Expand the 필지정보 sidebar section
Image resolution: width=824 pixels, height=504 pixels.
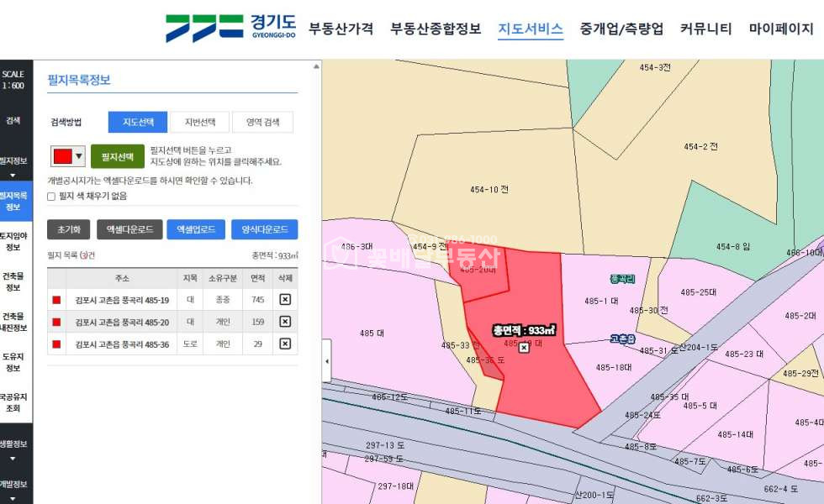[13, 165]
